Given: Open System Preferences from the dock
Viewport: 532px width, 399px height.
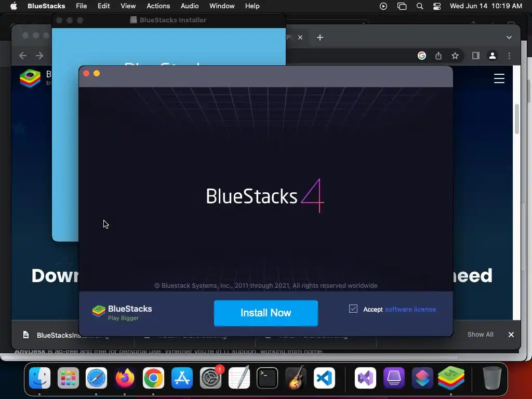Looking at the screenshot, I should [211, 378].
